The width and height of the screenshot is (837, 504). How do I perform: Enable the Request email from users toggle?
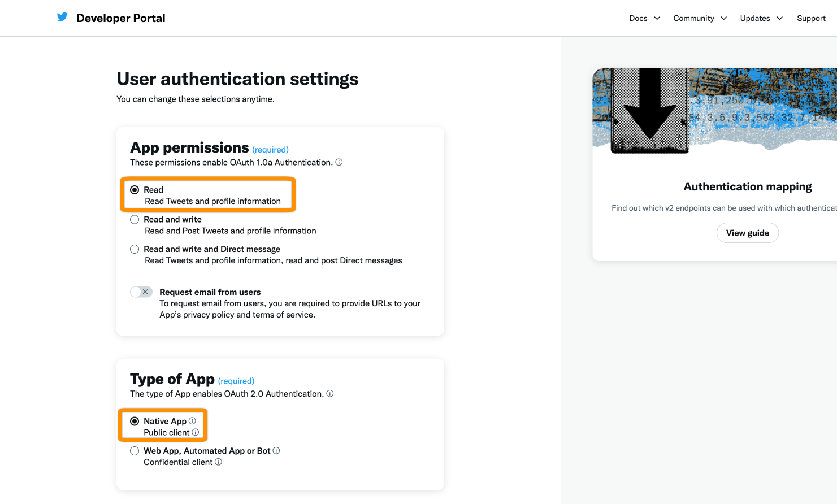tap(141, 292)
